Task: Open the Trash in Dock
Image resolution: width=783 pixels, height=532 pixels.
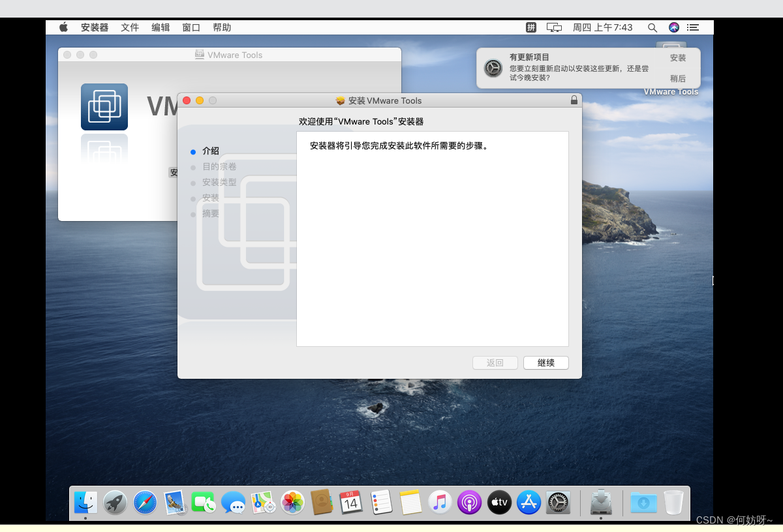Action: [x=673, y=503]
